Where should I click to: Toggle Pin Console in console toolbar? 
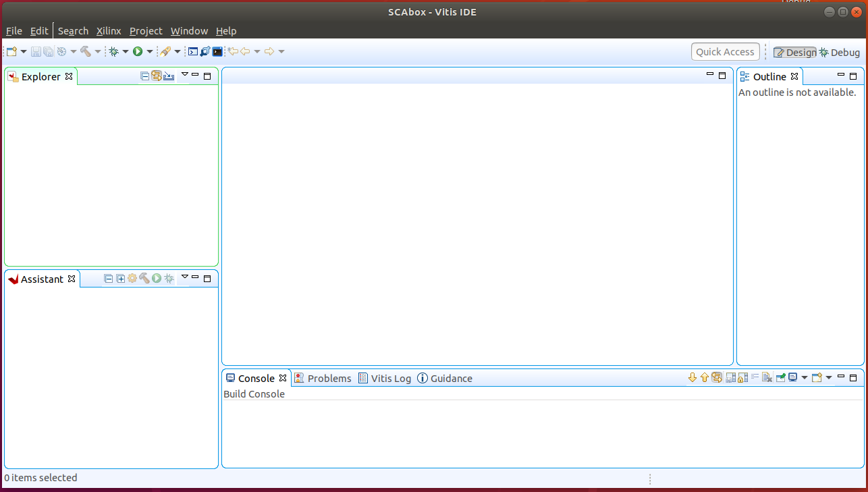(780, 378)
